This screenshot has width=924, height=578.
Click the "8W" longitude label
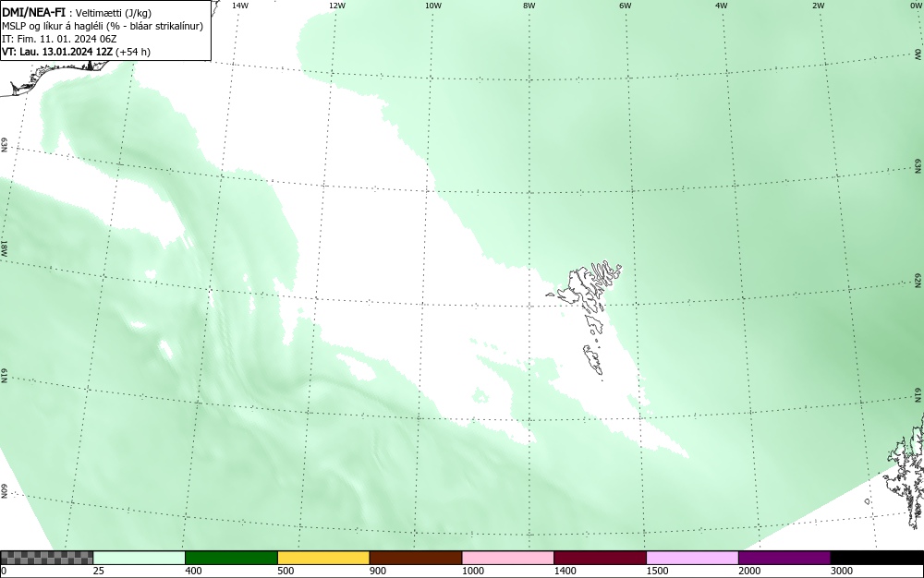(529, 6)
